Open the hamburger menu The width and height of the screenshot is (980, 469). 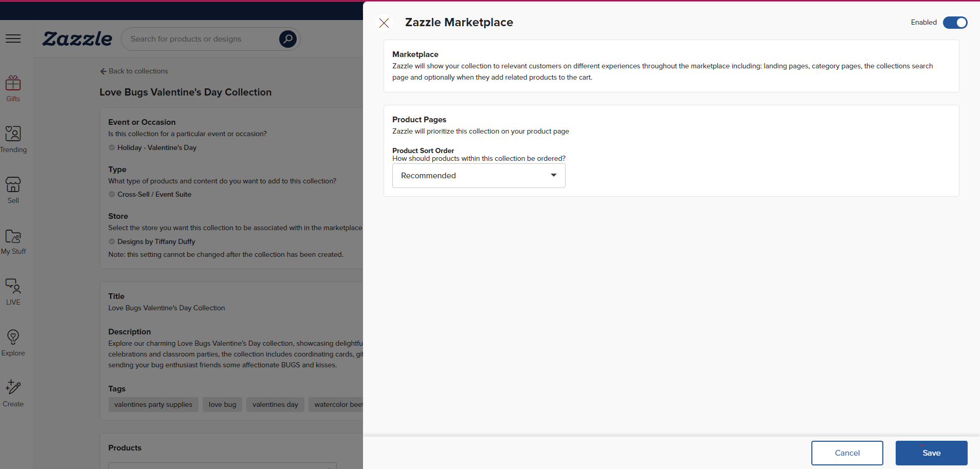tap(13, 39)
